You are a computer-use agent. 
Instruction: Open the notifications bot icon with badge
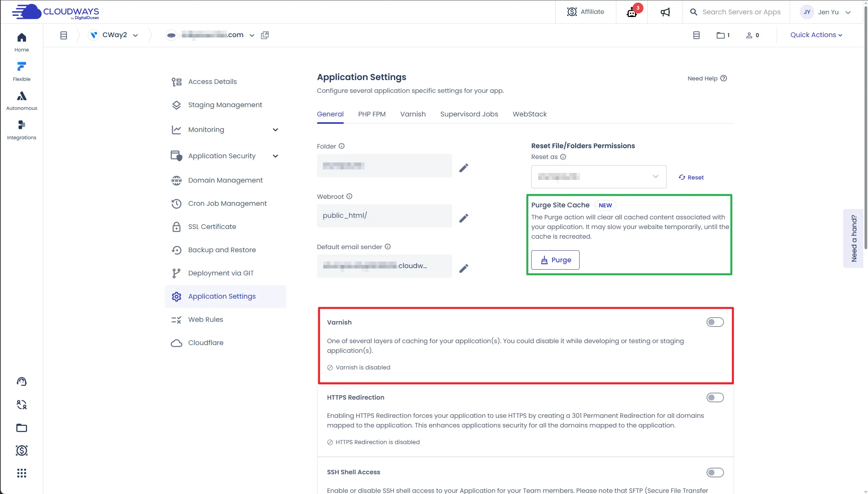[x=632, y=12]
